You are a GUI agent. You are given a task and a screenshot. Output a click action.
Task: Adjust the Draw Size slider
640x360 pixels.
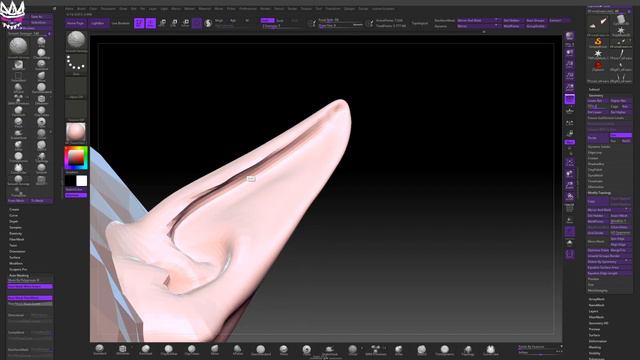[x=340, y=26]
